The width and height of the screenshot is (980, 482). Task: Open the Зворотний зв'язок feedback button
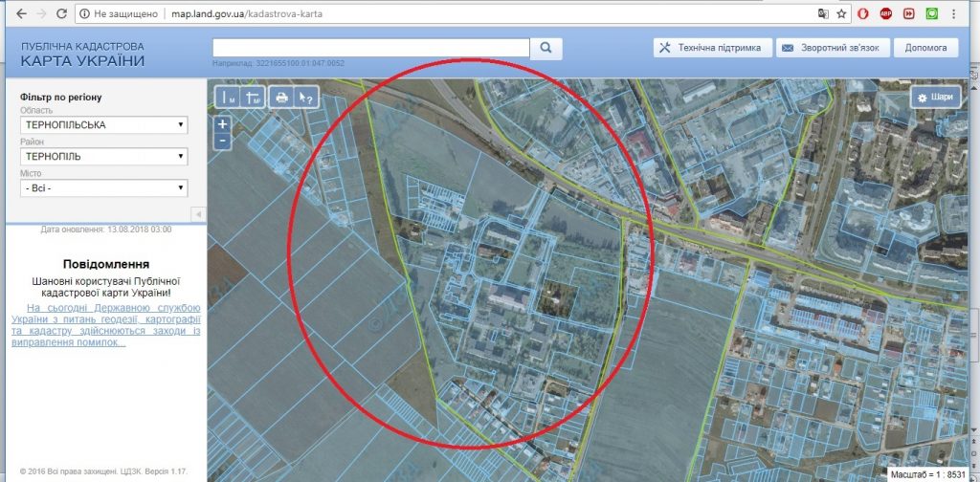click(833, 48)
